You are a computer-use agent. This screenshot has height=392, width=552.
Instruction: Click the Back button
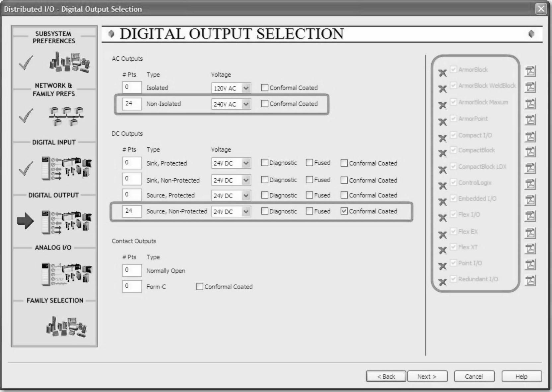(386, 376)
